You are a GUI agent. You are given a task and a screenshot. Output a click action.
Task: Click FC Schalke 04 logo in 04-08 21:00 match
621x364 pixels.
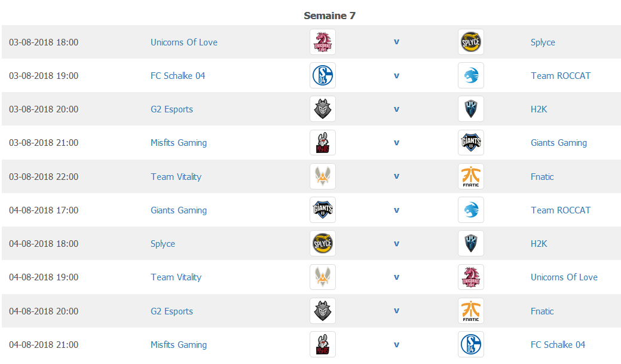[471, 344]
